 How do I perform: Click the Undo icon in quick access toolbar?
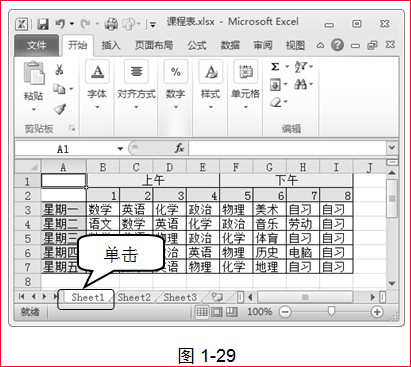(x=60, y=24)
